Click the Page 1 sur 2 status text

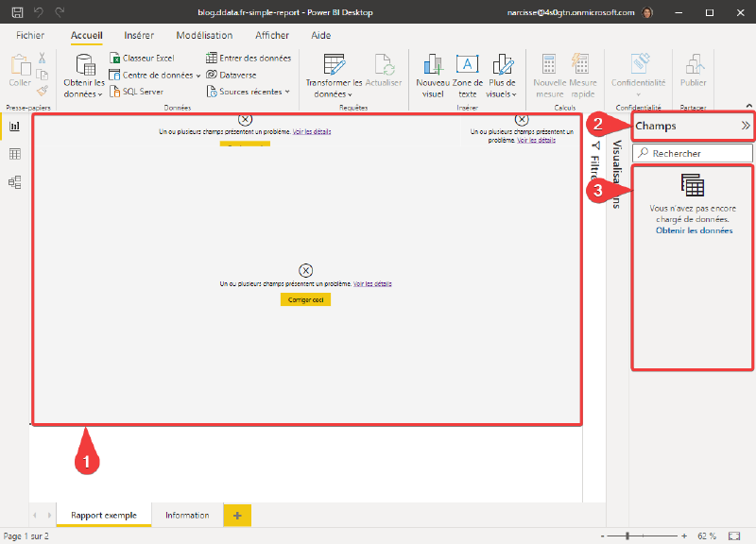(26, 535)
